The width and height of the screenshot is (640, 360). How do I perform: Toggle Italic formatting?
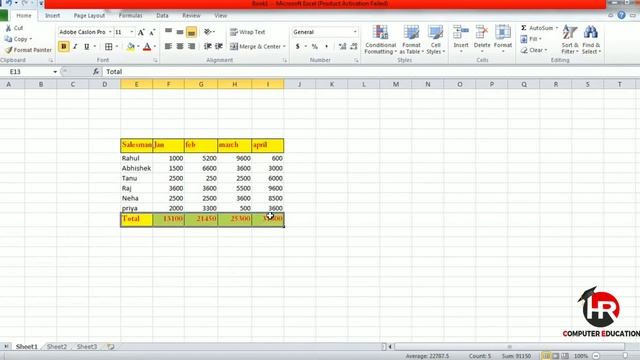tap(75, 47)
